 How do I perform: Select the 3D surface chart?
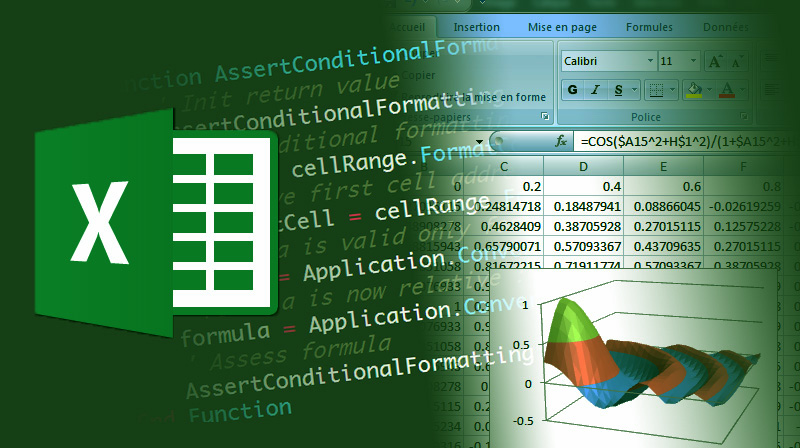[633, 358]
